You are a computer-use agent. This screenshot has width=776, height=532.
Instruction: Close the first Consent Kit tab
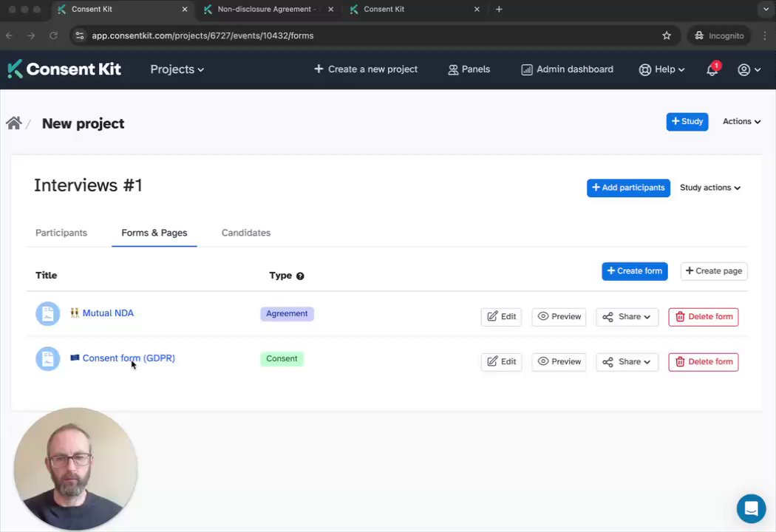pos(185,10)
